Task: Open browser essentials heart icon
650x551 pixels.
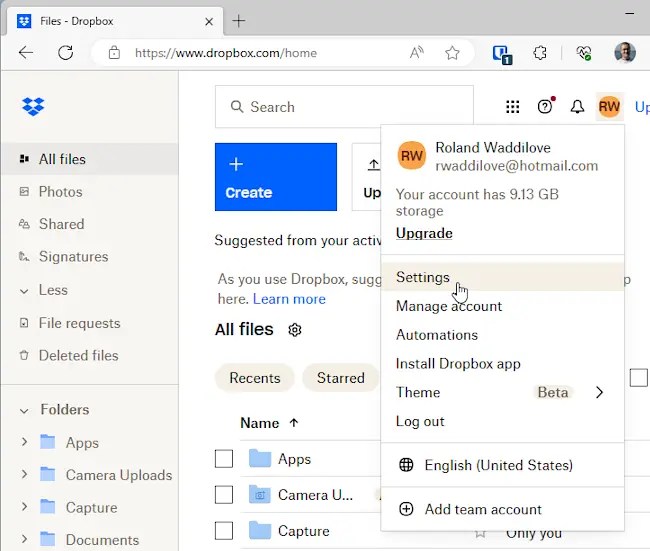Action: coord(584,53)
